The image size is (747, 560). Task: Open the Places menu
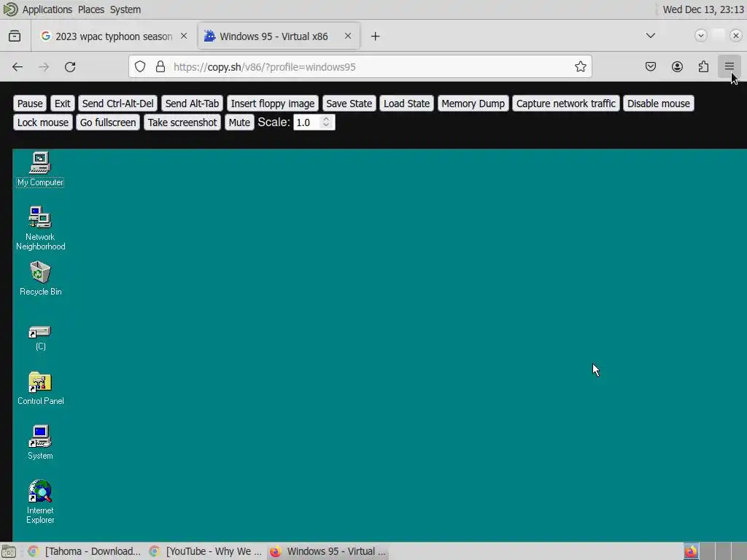(x=91, y=9)
